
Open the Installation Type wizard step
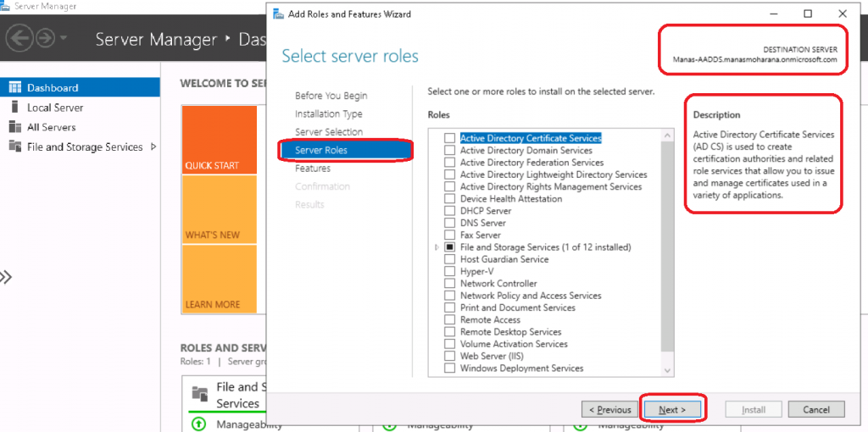tap(329, 114)
